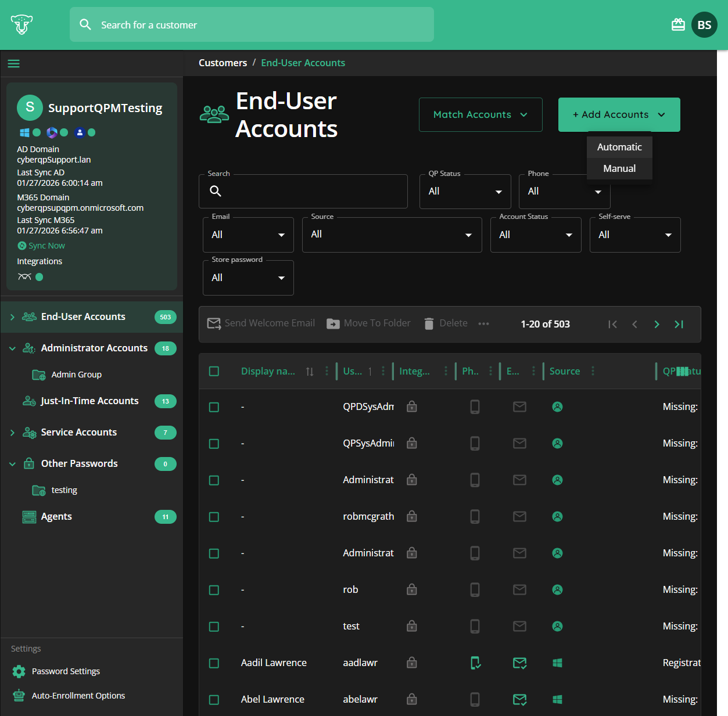Screen dimensions: 728x716
Task: Open the hamburger menu icon
Action: coord(13,63)
